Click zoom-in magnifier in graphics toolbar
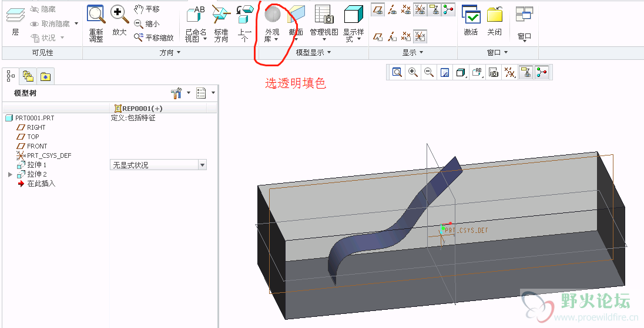 coord(412,73)
